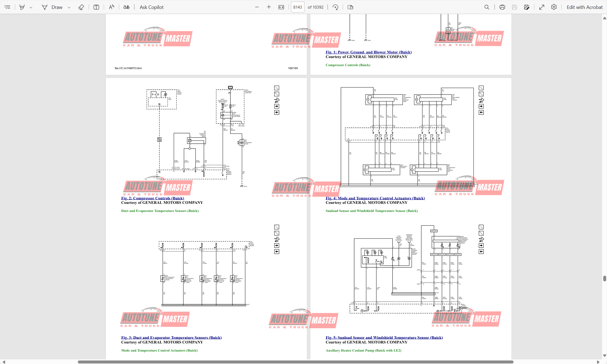
Task: Print the document using the printer icon
Action: point(502,7)
